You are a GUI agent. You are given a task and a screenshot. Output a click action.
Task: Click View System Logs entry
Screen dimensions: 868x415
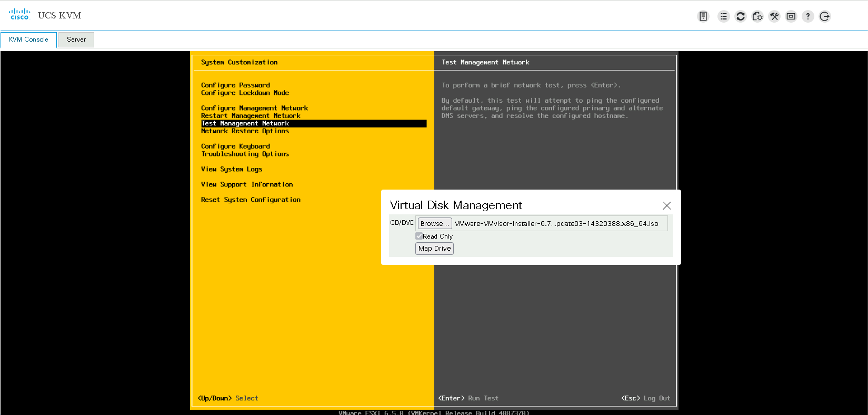(x=232, y=169)
